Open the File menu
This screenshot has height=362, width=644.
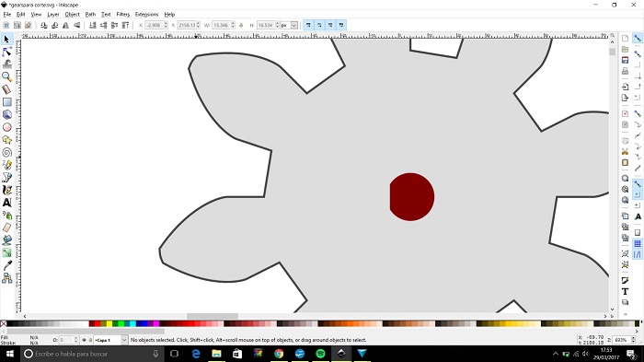[x=7, y=15]
